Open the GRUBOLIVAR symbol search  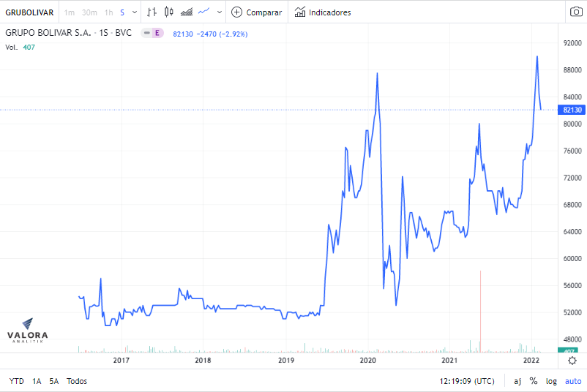(x=29, y=12)
